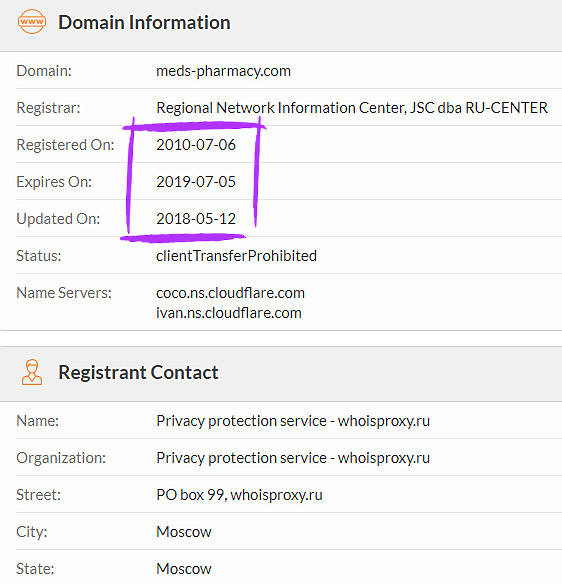This screenshot has height=584, width=562.
Task: Click the registrar name RU-CENTER text
Action: (352, 108)
